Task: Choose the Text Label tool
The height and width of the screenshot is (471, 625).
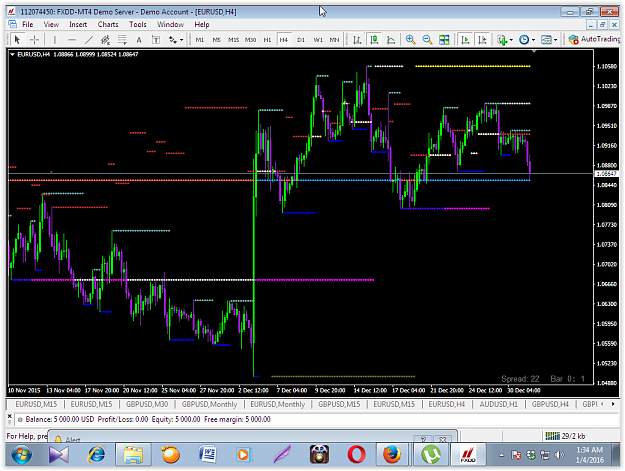Action: click(156, 39)
